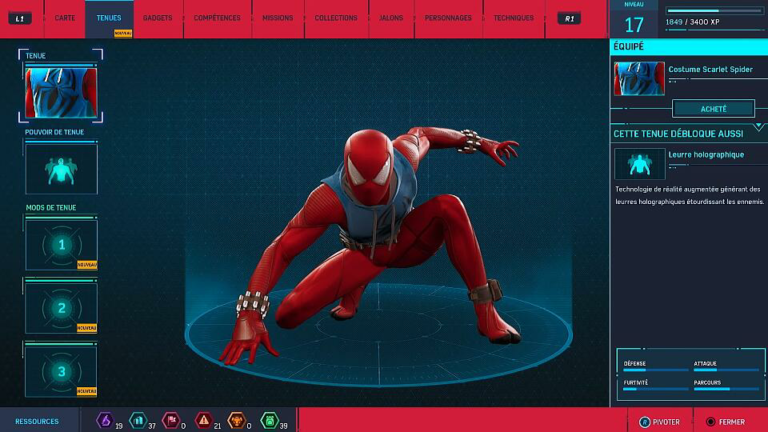Click the Costume Scarlet Spider name text
This screenshot has width=768, height=432.
click(710, 70)
